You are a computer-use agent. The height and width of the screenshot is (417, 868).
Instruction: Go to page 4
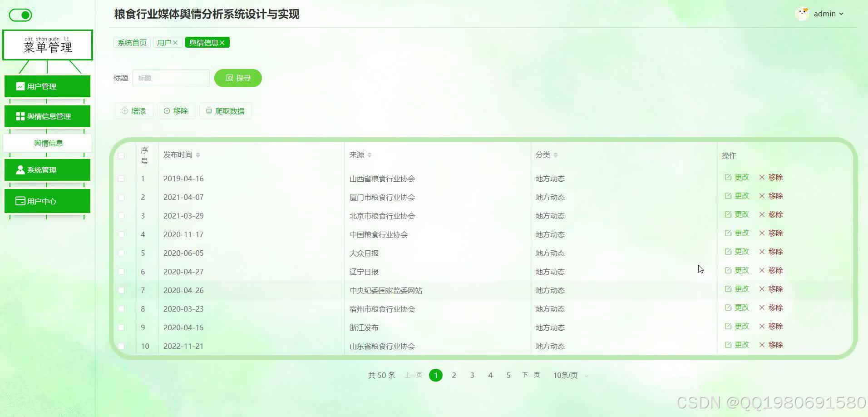[x=490, y=375]
